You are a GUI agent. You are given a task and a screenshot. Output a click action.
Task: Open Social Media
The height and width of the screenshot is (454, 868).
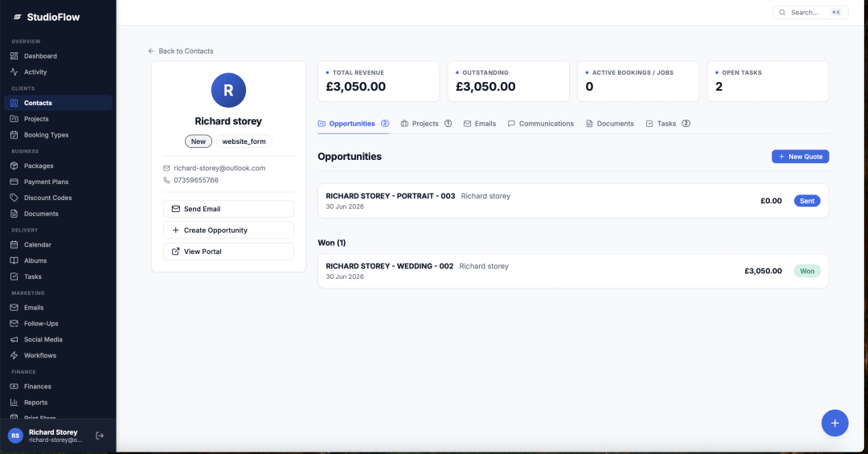coord(58,339)
